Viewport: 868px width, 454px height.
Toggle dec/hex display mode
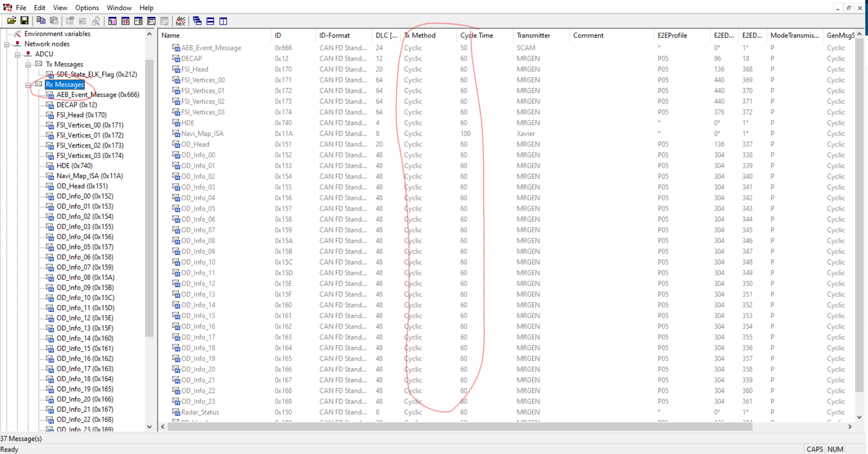point(180,21)
